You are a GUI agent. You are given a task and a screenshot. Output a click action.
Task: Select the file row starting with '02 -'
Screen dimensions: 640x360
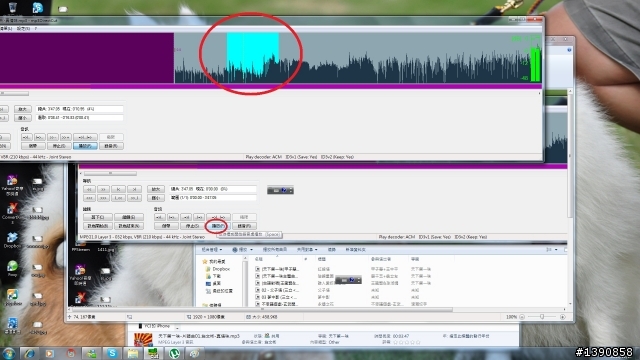click(x=278, y=290)
